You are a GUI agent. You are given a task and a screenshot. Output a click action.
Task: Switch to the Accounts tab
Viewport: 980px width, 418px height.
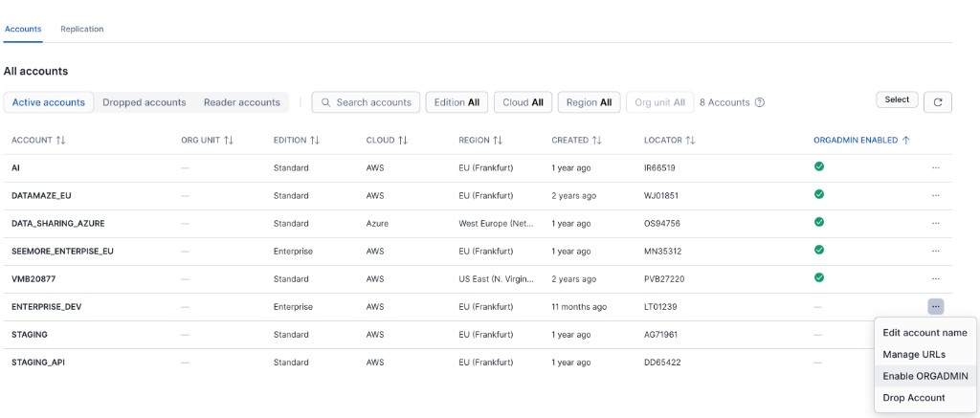tap(23, 30)
